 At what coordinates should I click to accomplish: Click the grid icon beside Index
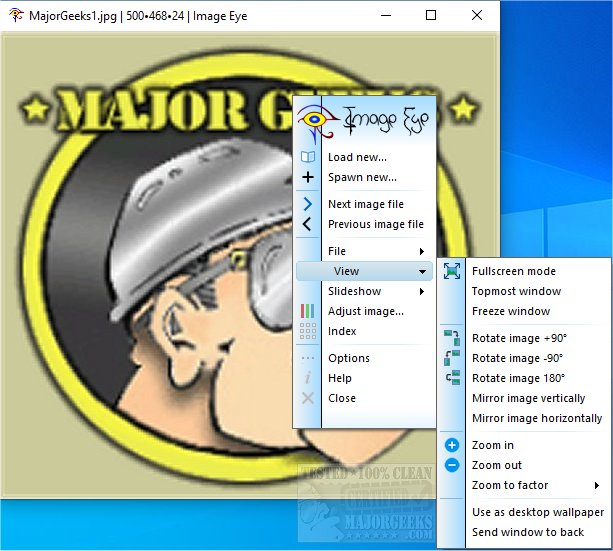(308, 331)
